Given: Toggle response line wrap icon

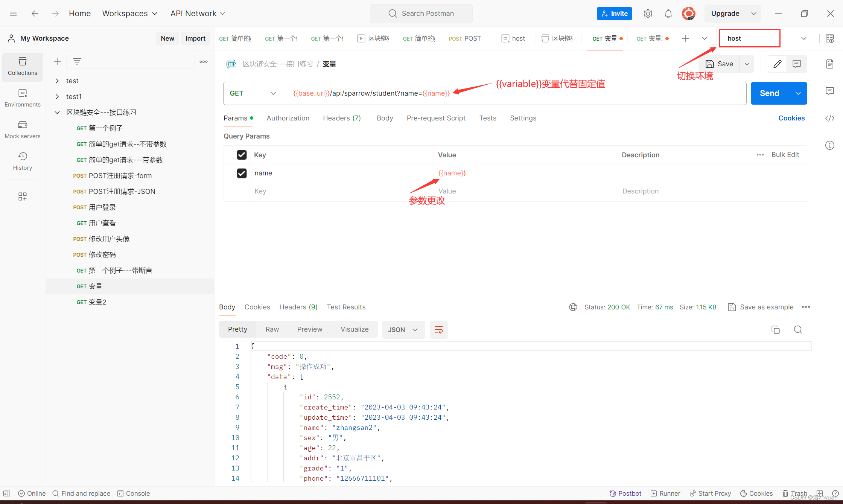Looking at the screenshot, I should 439,330.
